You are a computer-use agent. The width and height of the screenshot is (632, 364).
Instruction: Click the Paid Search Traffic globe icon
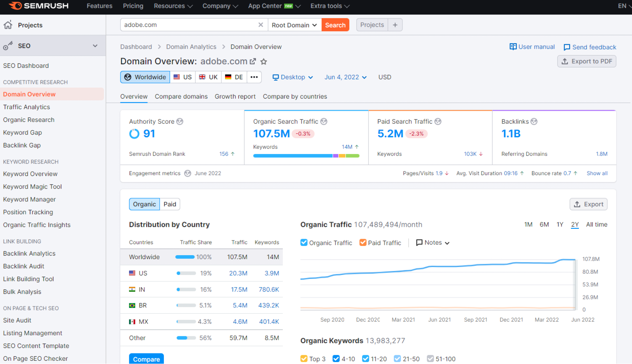[438, 121]
